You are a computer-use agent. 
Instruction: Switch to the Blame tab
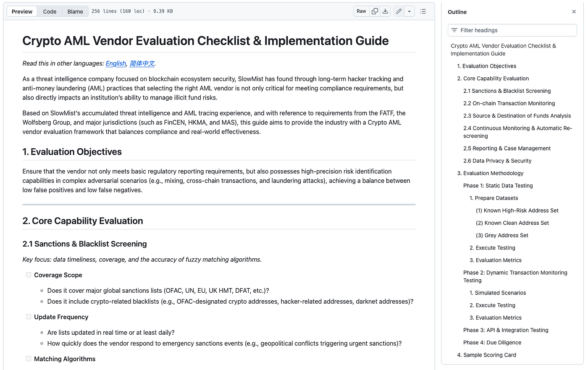coord(75,11)
